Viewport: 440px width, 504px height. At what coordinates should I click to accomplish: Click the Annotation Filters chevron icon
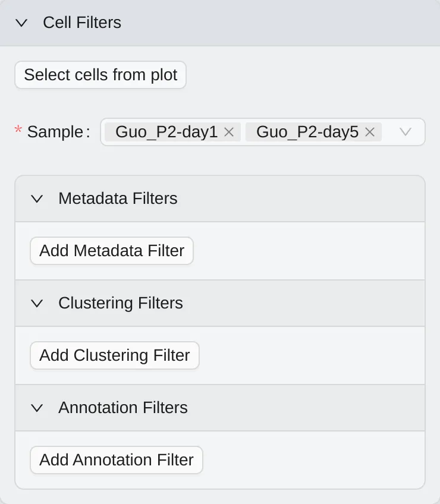[37, 408]
